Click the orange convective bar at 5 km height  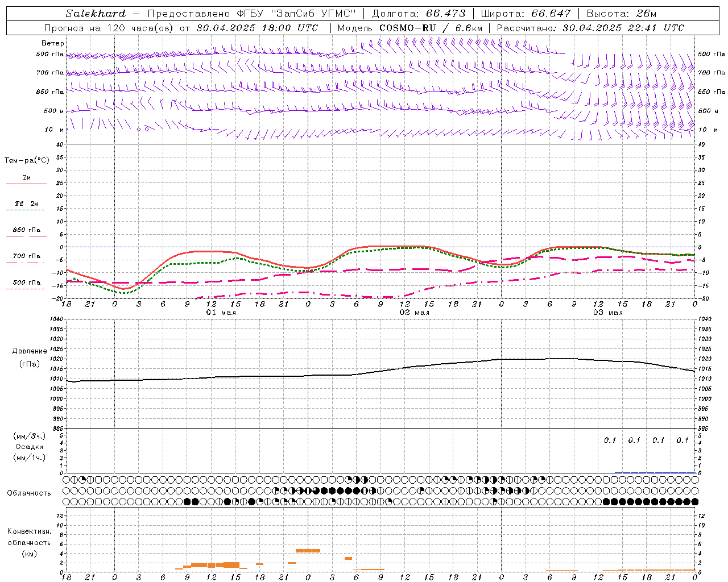(308, 550)
